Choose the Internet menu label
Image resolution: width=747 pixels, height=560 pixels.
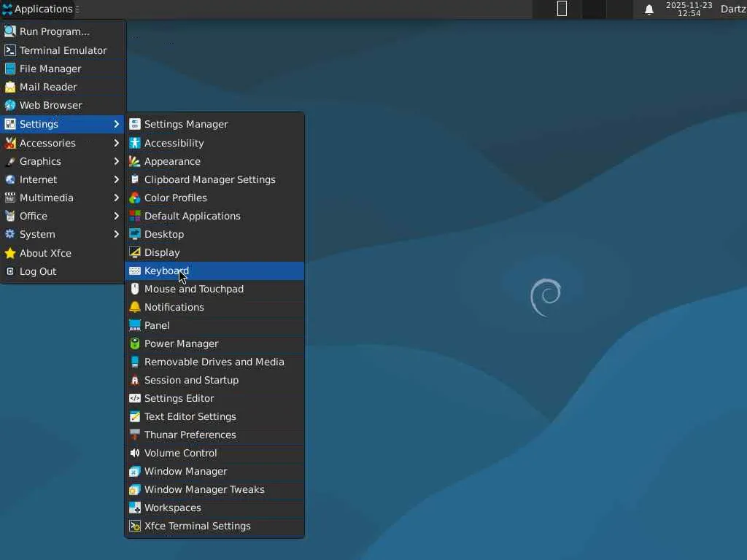38,179
